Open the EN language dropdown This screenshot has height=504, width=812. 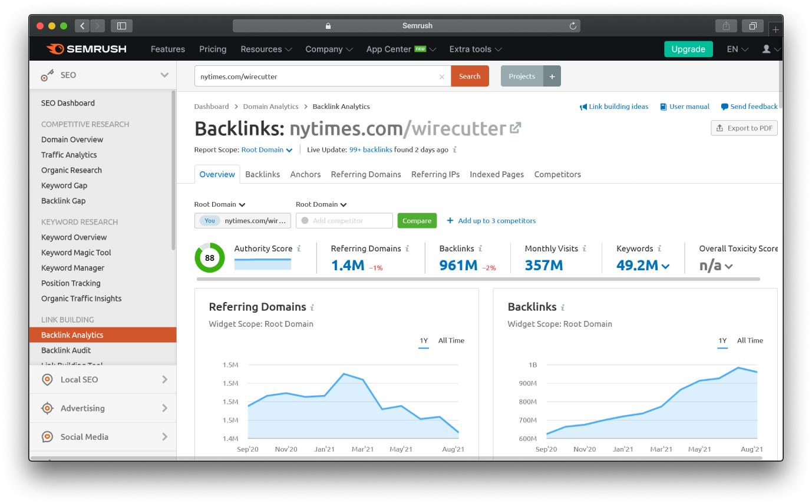point(737,49)
